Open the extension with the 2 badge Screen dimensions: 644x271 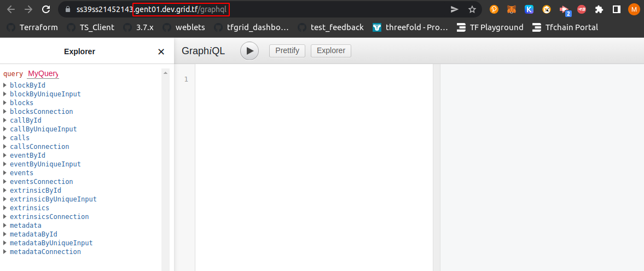565,10
